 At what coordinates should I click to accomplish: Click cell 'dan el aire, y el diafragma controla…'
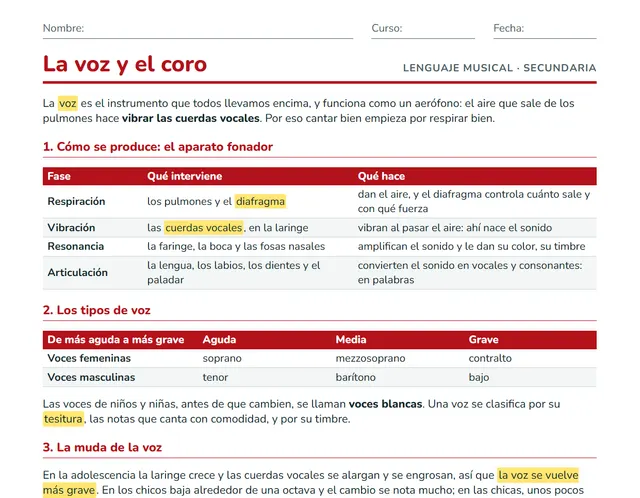point(474,201)
